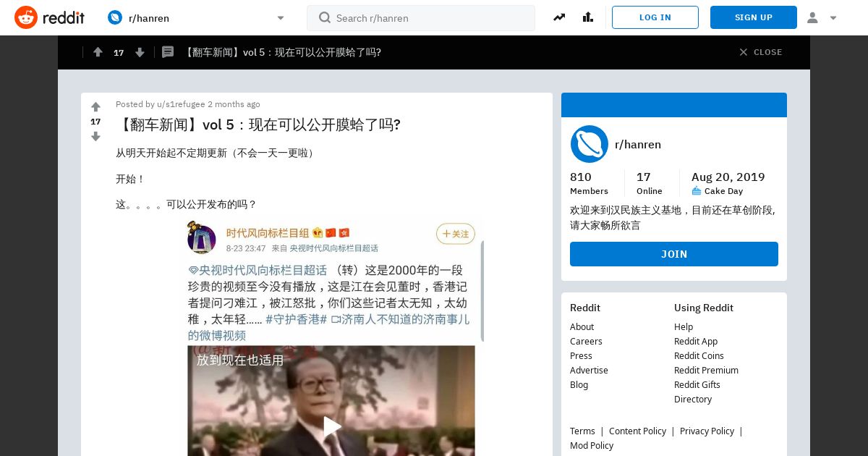Image resolution: width=868 pixels, height=456 pixels.
Task: Open the Mod Policy link
Action: click(592, 446)
